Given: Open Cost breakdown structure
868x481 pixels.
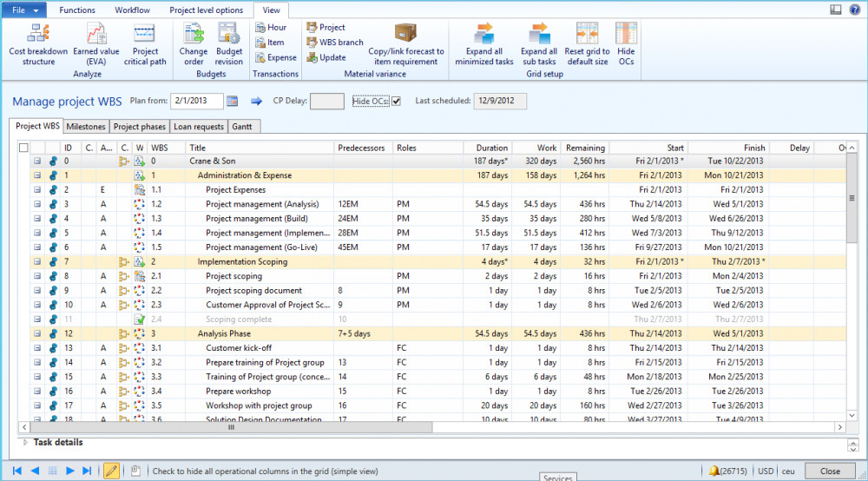Looking at the screenshot, I should [38, 45].
